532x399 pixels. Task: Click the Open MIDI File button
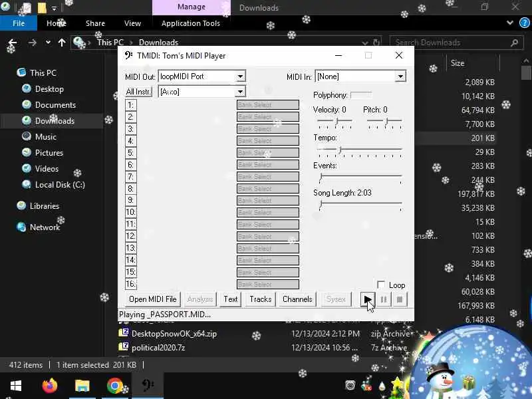[153, 299]
